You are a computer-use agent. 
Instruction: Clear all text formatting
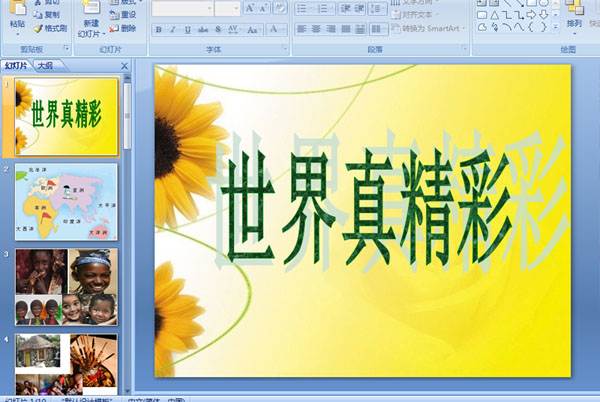coord(280,8)
